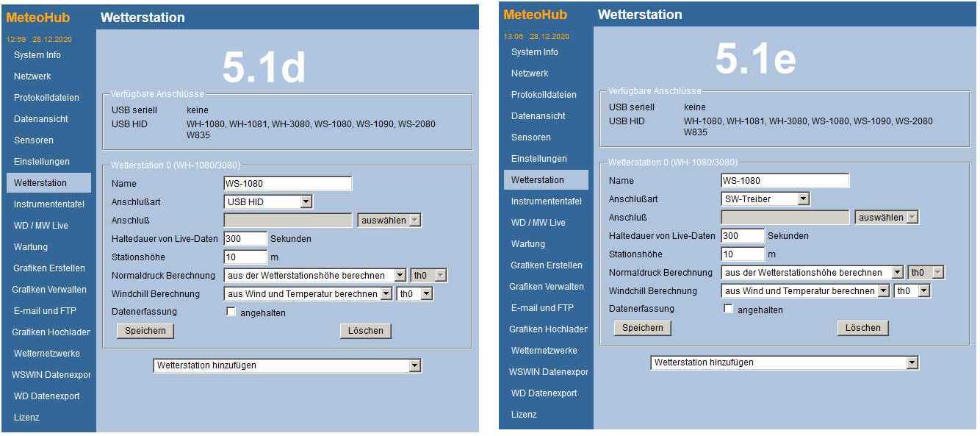The width and height of the screenshot is (980, 436).
Task: Open Sensoren in the 5.1d sidebar
Action: click(34, 140)
